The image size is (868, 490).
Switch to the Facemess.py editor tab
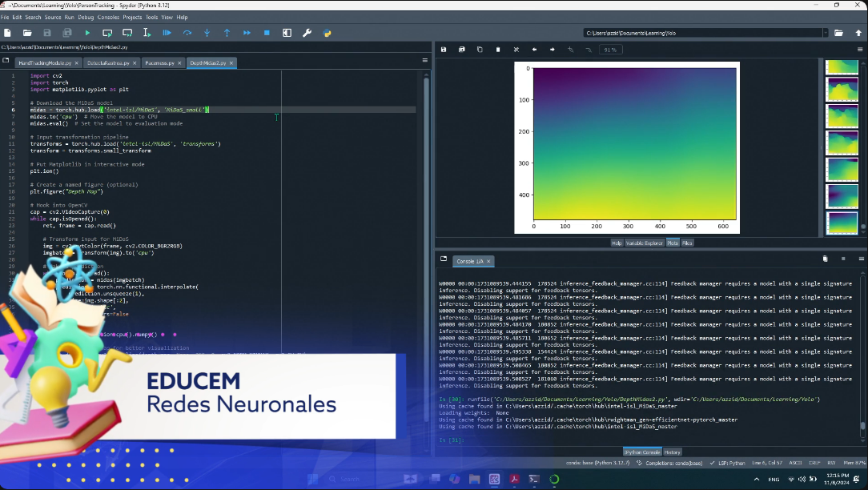click(x=160, y=62)
